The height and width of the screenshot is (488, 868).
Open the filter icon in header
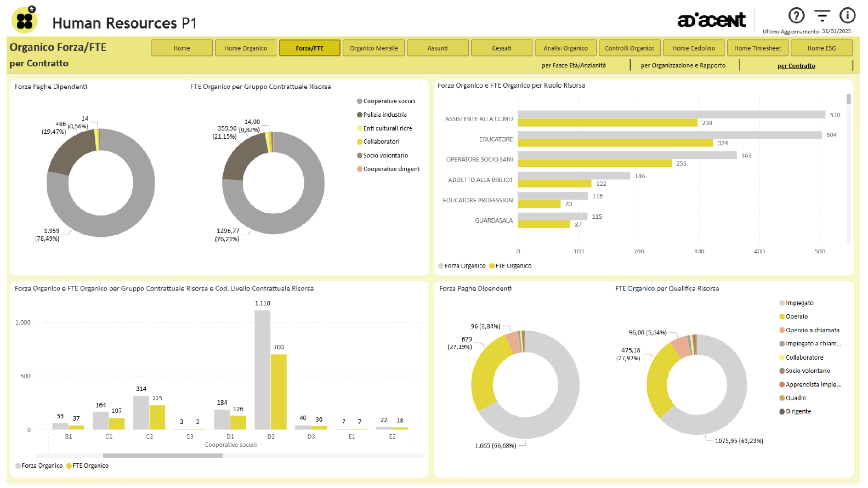(821, 15)
